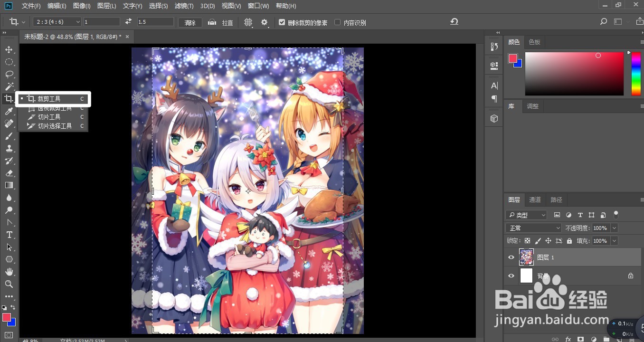The image size is (644, 342).
Task: Enable the Delete Cropped Pixels checkbox
Action: 282,22
